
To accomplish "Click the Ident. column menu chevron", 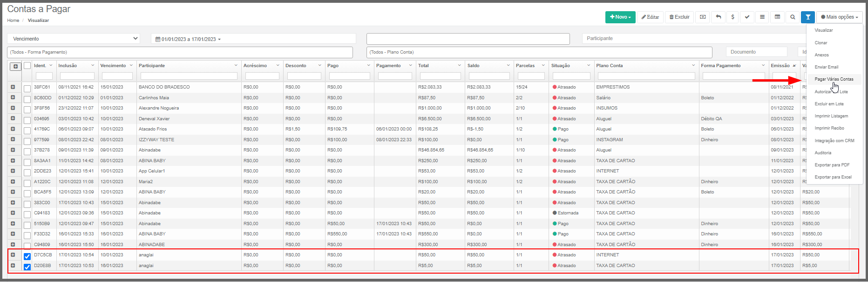I will [x=51, y=66].
